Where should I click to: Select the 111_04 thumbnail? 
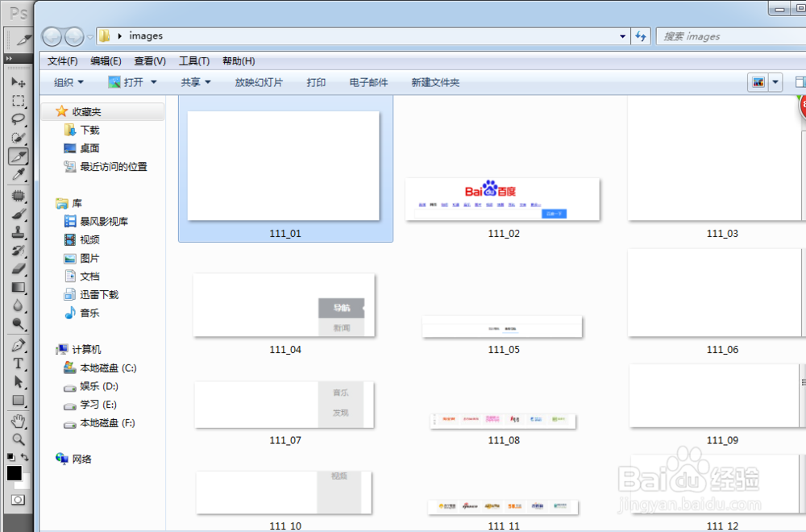285,305
